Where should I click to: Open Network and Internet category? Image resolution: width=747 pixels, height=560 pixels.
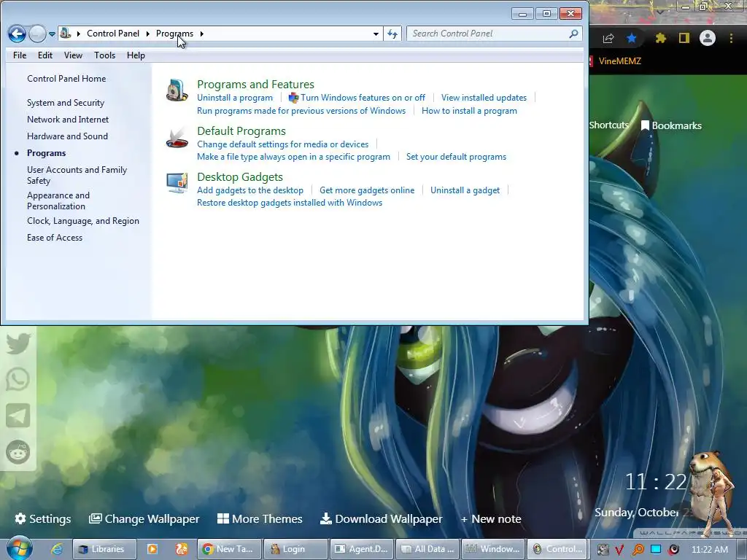coord(68,120)
